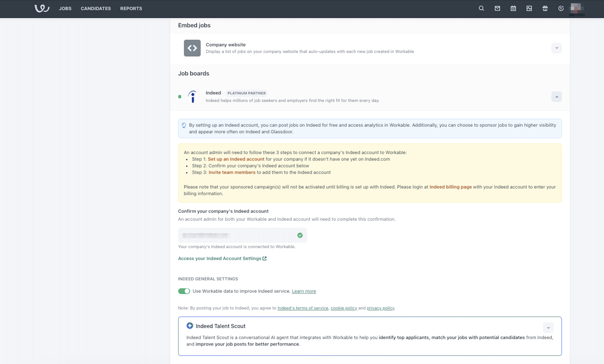This screenshot has height=364, width=604.
Task: Open the Reports menu
Action: pos(131,9)
